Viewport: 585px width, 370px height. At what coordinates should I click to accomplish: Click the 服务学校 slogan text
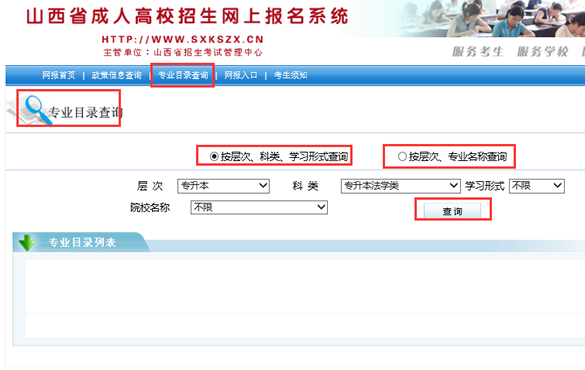coord(542,52)
